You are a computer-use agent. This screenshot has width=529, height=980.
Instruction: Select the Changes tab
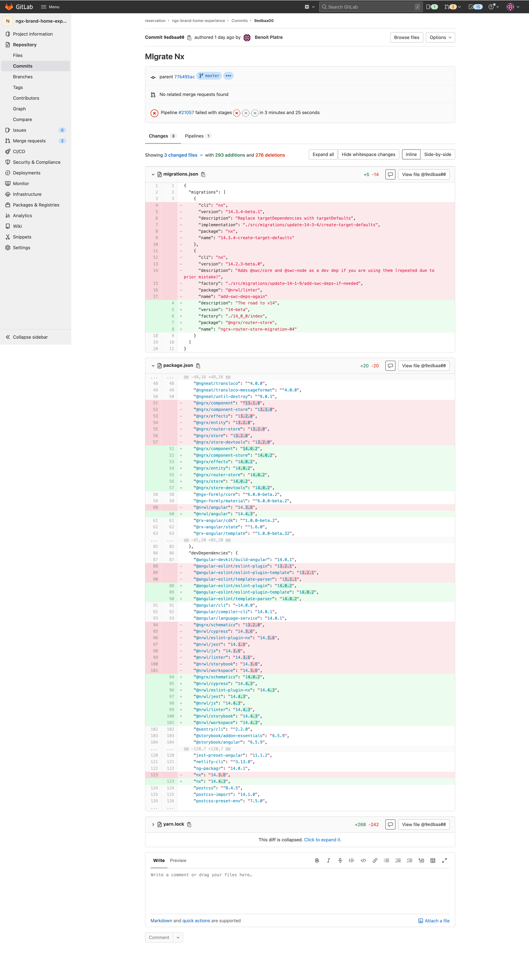(x=163, y=136)
